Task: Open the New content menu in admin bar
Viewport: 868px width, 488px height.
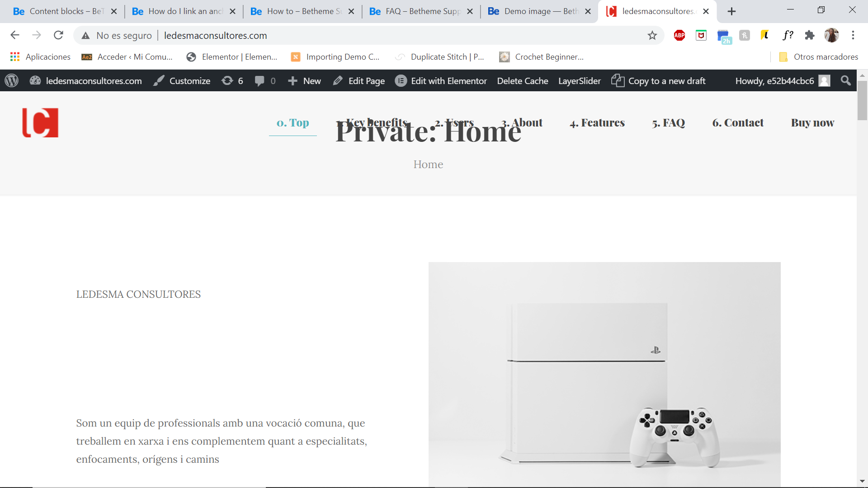Action: (304, 81)
